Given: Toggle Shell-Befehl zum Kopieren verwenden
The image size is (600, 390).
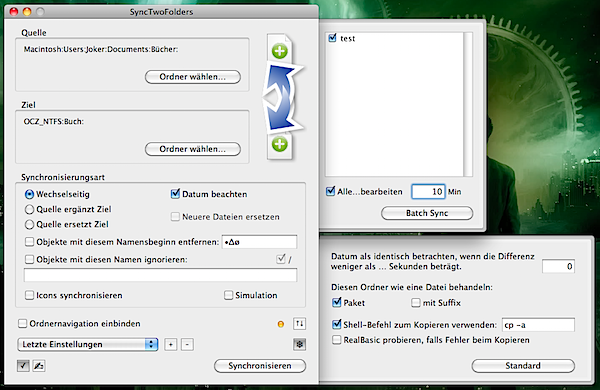Looking at the screenshot, I should click(x=337, y=325).
